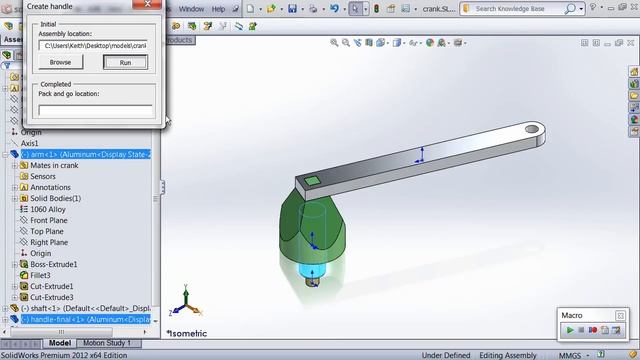640x360 pixels.
Task: Select the 1060 Alloy material item
Action: tap(48, 209)
